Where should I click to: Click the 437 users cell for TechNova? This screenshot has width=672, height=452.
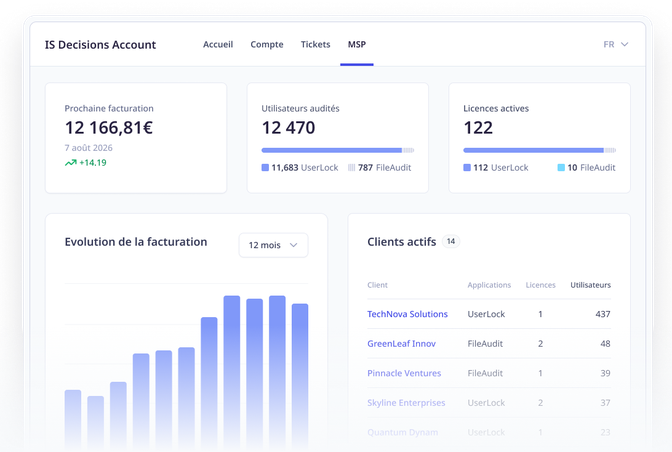tap(603, 314)
